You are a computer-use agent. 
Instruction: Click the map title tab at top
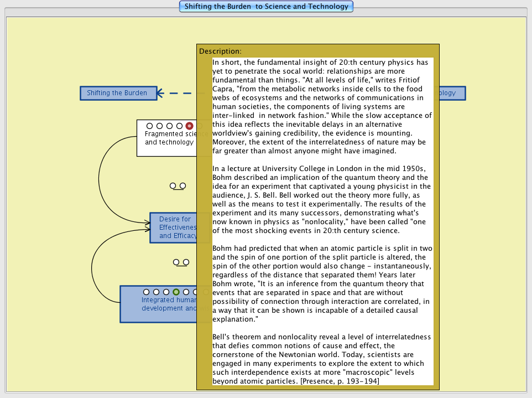(266, 7)
